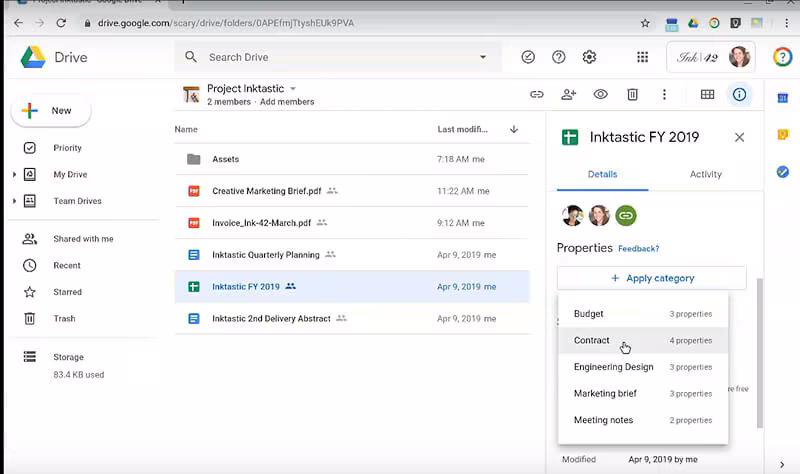
Task: Open My Drive in the sidebar
Action: [x=70, y=174]
